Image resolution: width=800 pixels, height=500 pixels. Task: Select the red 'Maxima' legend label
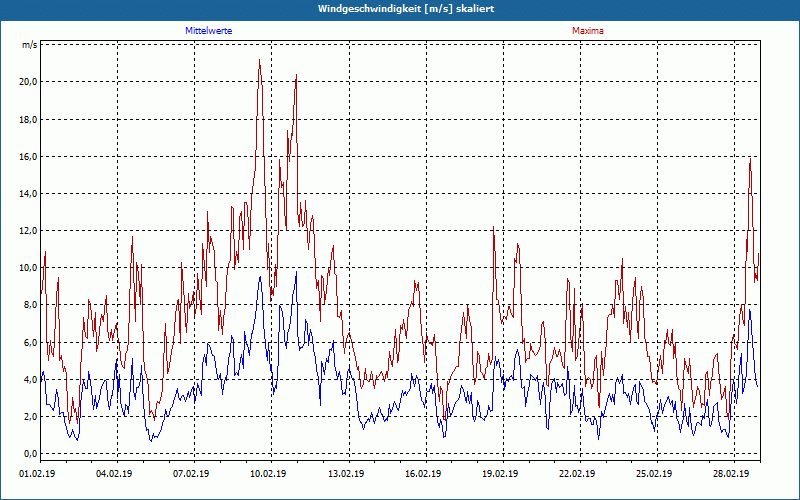(x=588, y=31)
